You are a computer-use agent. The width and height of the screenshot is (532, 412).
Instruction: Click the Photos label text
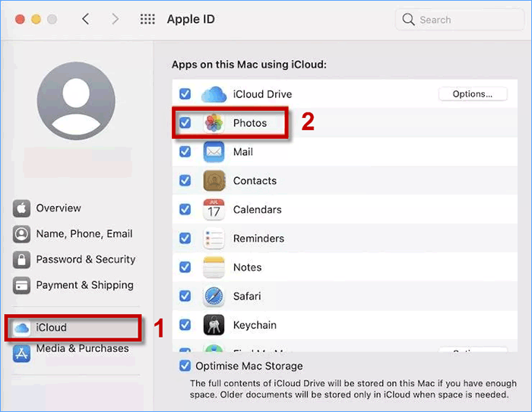point(250,123)
